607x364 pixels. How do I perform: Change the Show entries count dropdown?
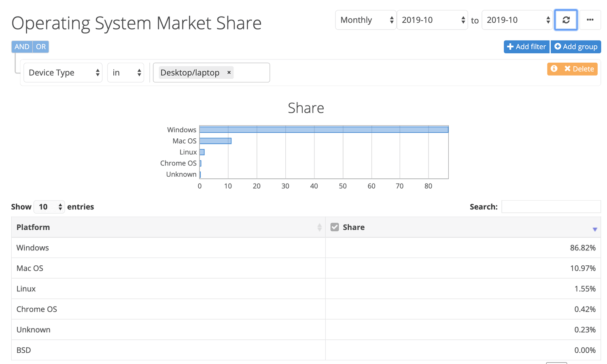coord(49,207)
